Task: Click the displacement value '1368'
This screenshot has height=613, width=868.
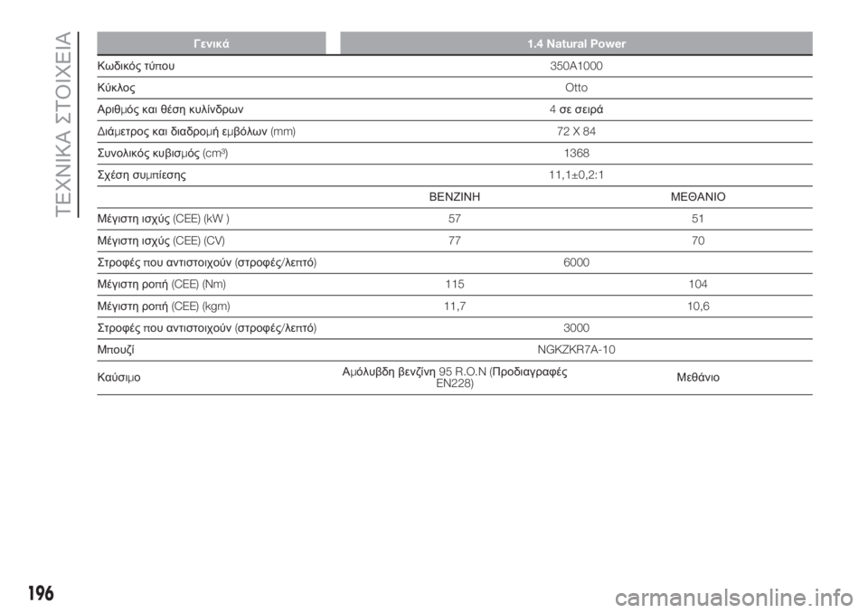Action: point(576,154)
